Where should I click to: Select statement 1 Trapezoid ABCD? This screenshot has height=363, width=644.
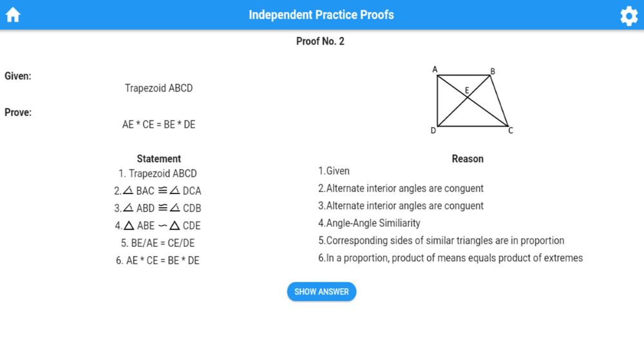pos(158,173)
